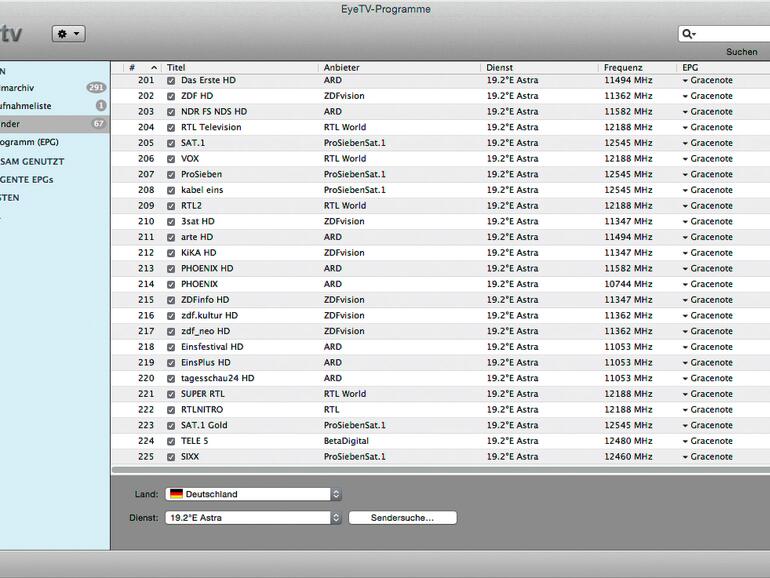Click the German flag icon
This screenshot has height=578, width=770.
pos(176,494)
